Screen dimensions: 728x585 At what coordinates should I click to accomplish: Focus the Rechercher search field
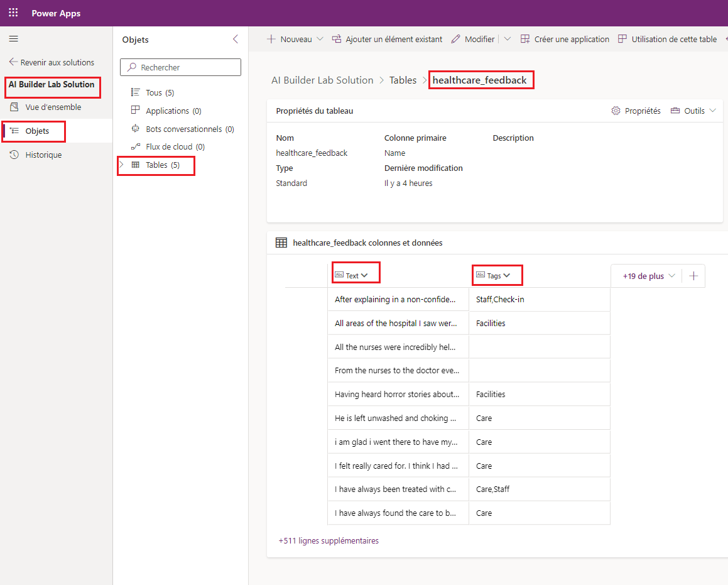point(180,67)
